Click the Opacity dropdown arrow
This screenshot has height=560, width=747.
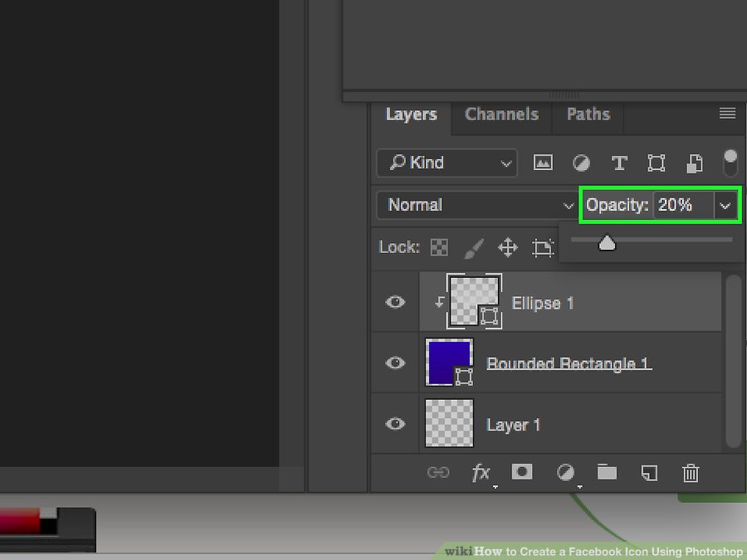point(725,205)
